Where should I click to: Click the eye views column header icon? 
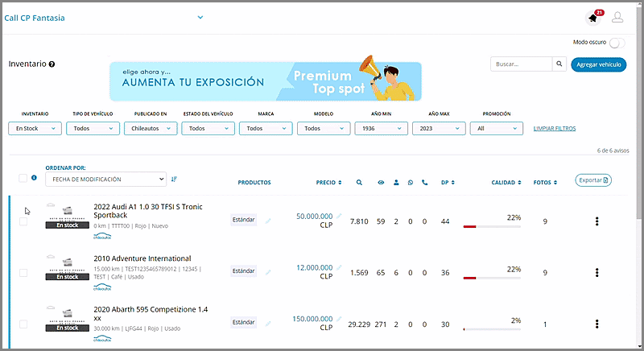pyautogui.click(x=381, y=182)
